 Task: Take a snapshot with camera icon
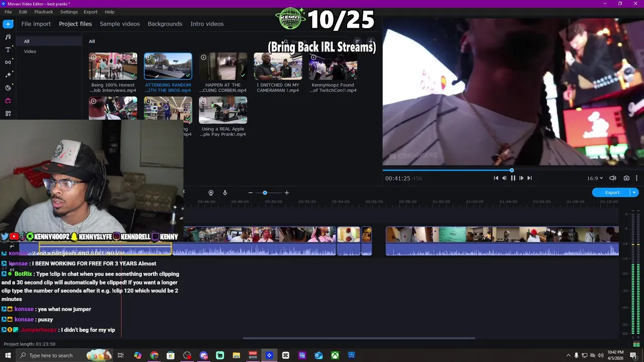(x=626, y=178)
